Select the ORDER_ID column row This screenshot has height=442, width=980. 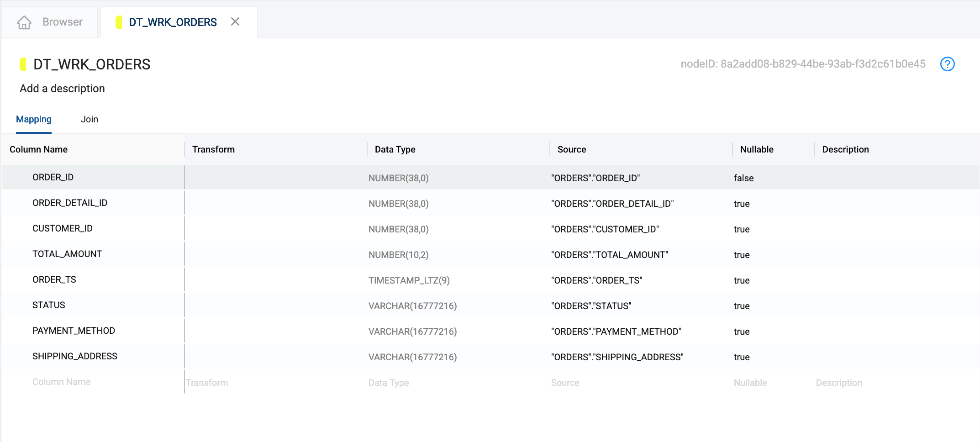click(53, 178)
